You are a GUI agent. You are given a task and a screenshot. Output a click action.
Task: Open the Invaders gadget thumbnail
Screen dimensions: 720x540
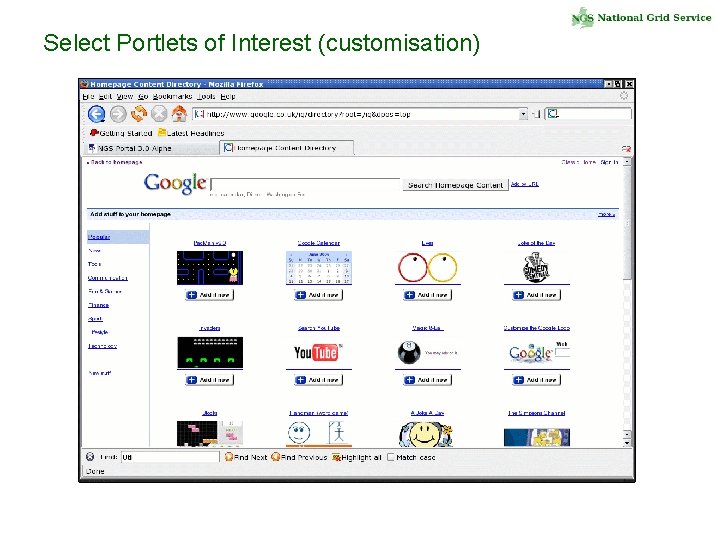(x=210, y=353)
